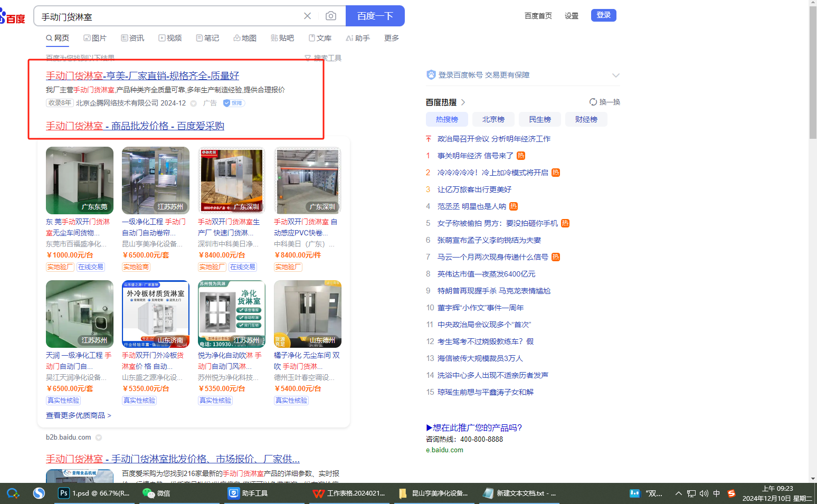
Task: Click the shield icon beside 登录百度帐号
Action: point(431,75)
